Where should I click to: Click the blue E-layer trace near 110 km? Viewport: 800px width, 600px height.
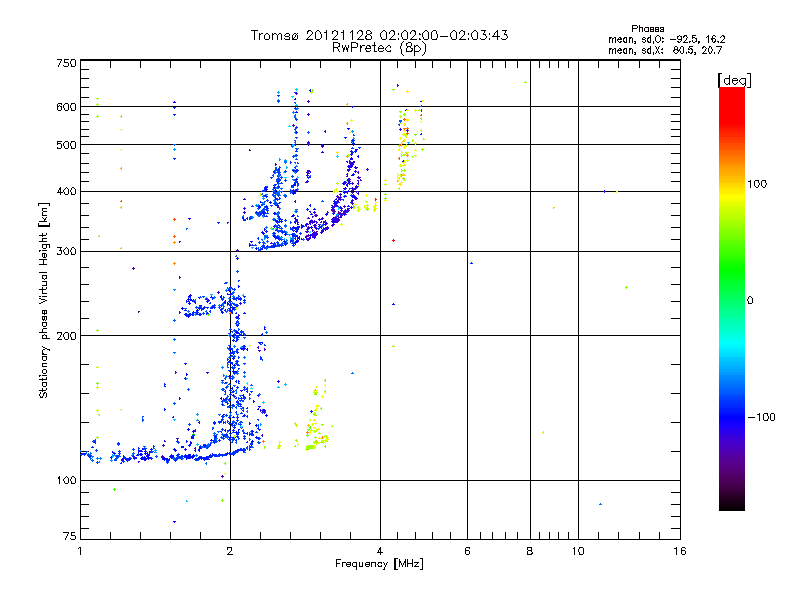[x=168, y=456]
